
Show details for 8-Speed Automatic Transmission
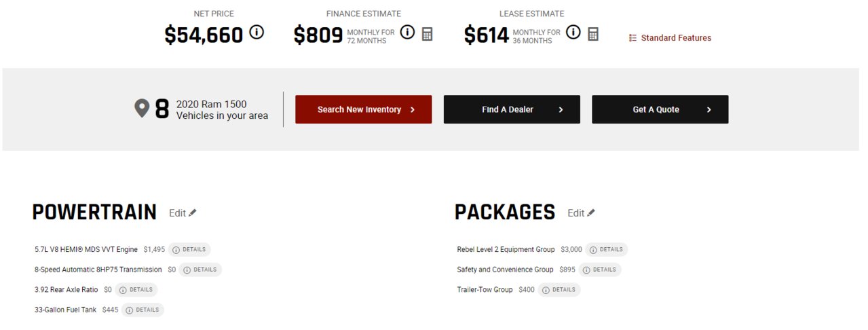(200, 270)
